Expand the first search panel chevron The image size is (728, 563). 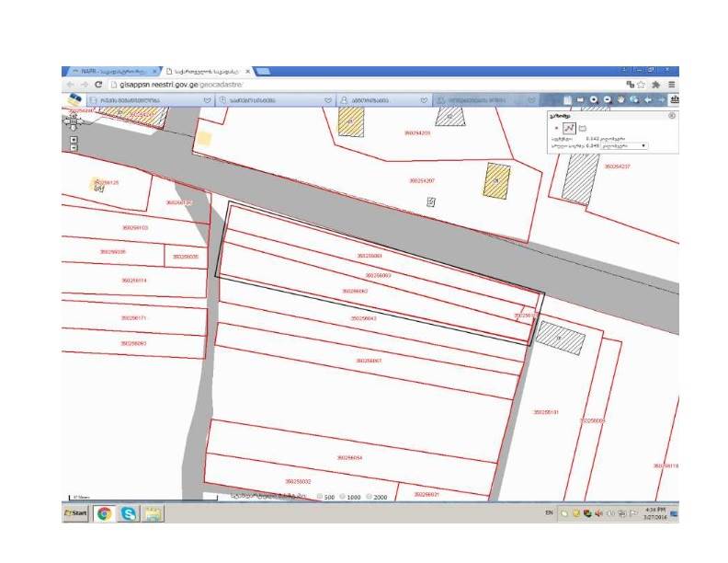[x=207, y=100]
